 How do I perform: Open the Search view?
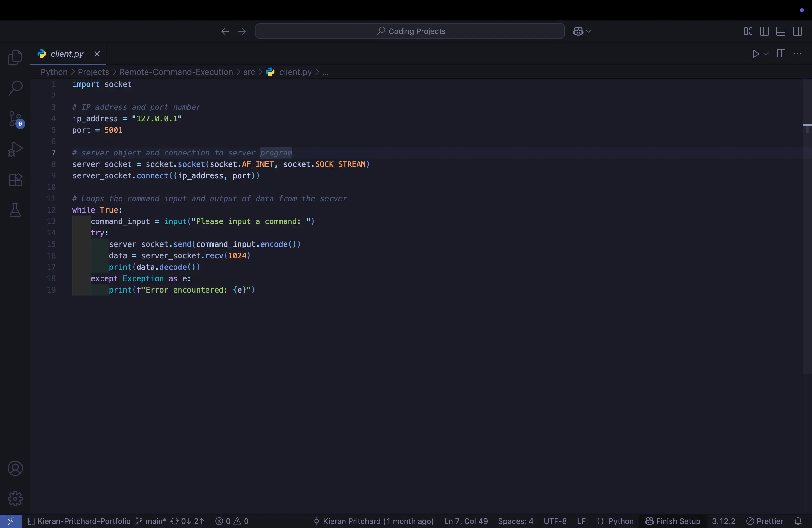(x=15, y=88)
